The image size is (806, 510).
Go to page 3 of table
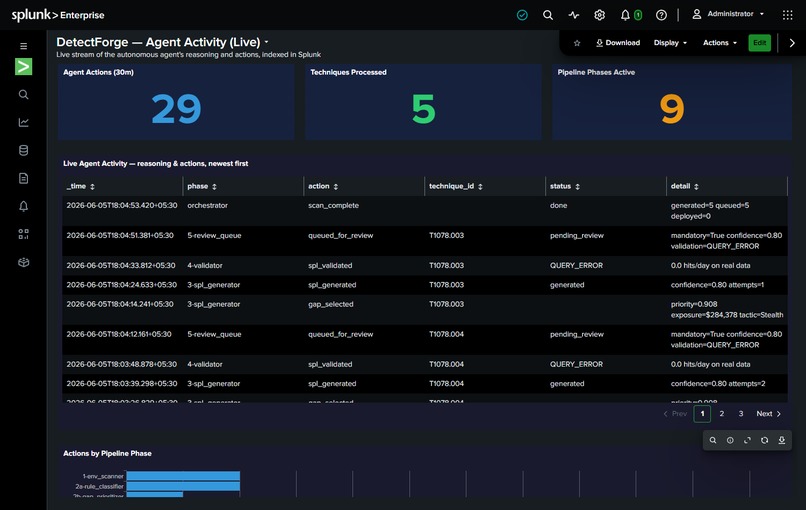click(x=741, y=414)
